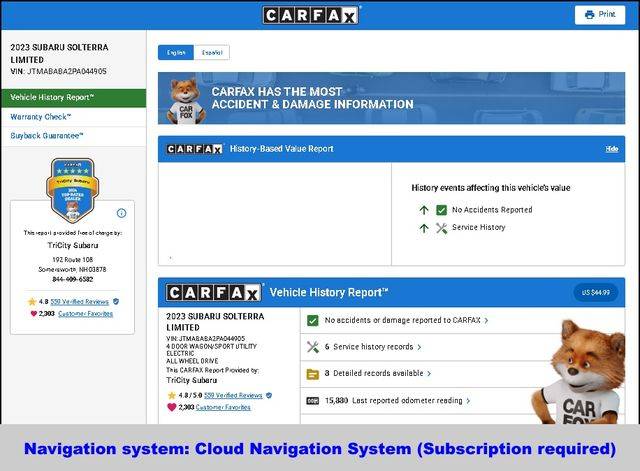Click up arrow beside No Accidents Reported
Image resolution: width=640 pixels, height=471 pixels.
tap(424, 210)
